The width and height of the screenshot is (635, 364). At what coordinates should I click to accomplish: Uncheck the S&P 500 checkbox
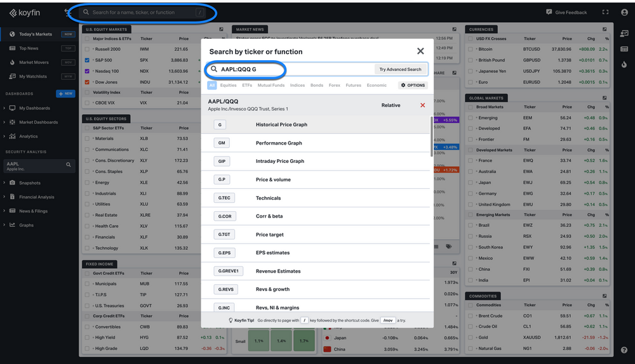click(x=87, y=60)
